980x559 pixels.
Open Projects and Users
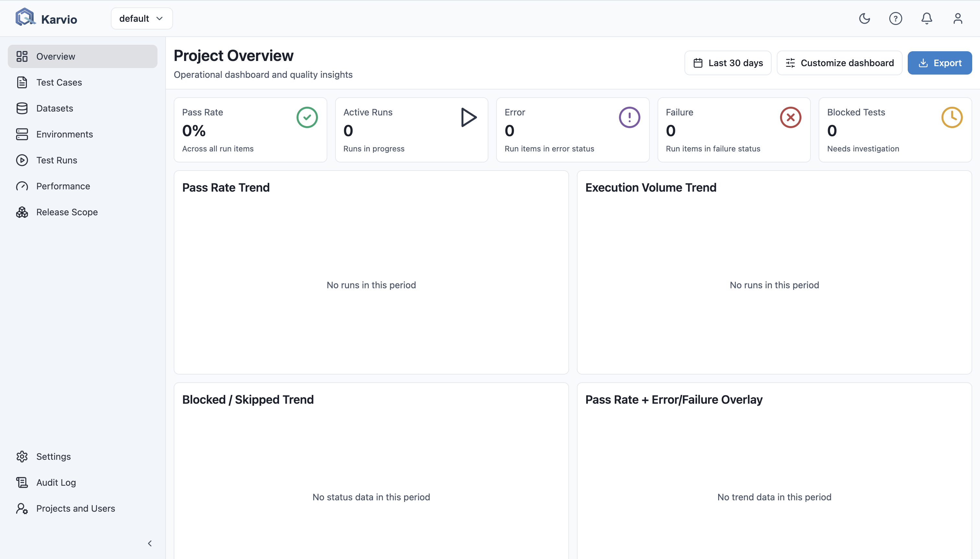(x=83, y=508)
